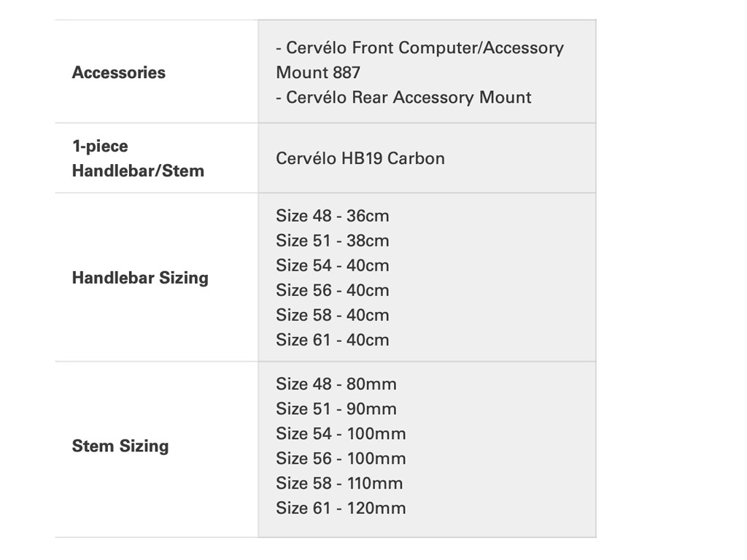The image size is (747, 560).
Task: Click the 1-piece Handlebar/Stem label
Action: click(138, 158)
